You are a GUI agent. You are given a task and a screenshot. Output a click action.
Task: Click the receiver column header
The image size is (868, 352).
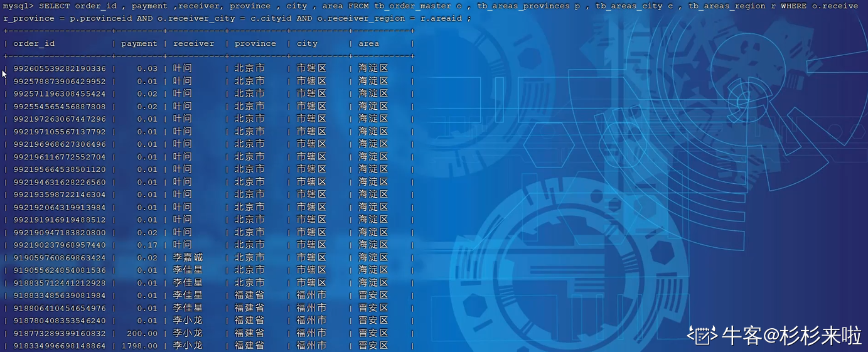coord(194,44)
